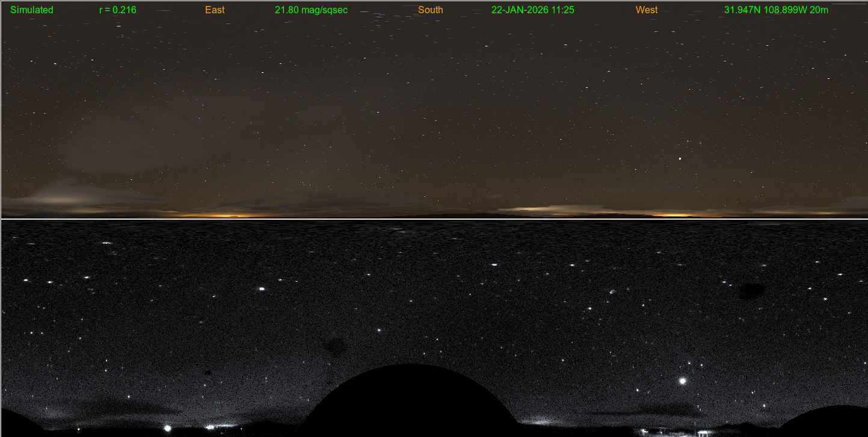Click the brightest object in lower camera image
The width and height of the screenshot is (868, 437).
pos(682,381)
